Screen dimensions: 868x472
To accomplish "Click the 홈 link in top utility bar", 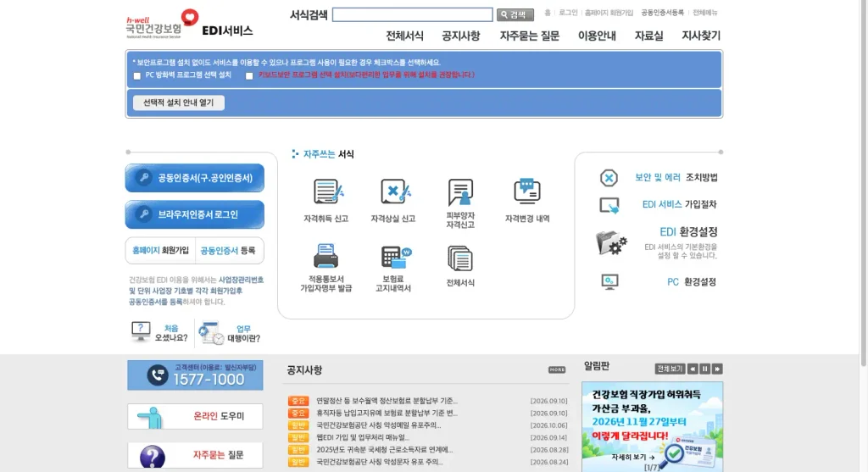I will 548,13.
